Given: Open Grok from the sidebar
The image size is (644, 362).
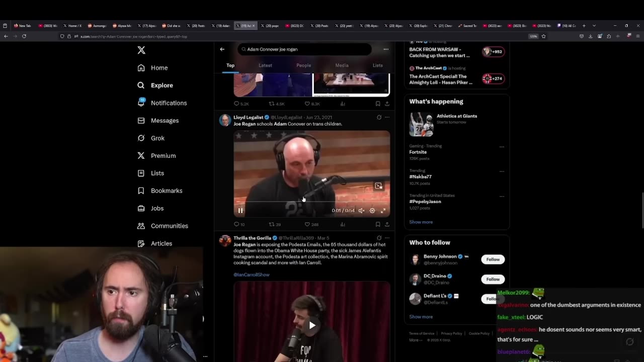Looking at the screenshot, I should click(x=151, y=138).
